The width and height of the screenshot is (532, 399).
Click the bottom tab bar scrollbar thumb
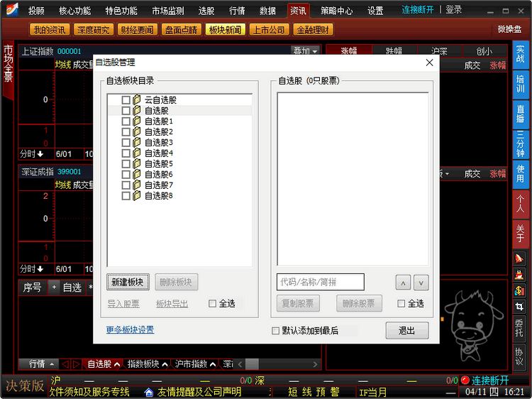click(x=252, y=364)
